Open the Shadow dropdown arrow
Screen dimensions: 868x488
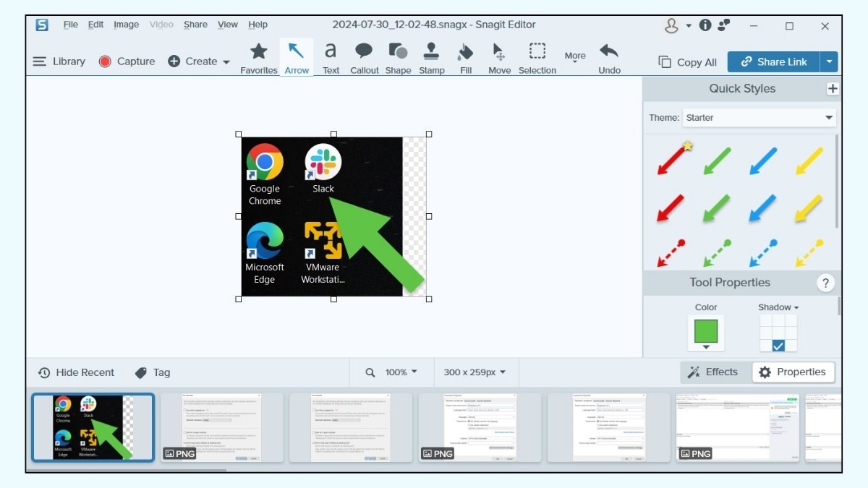pyautogui.click(x=796, y=307)
